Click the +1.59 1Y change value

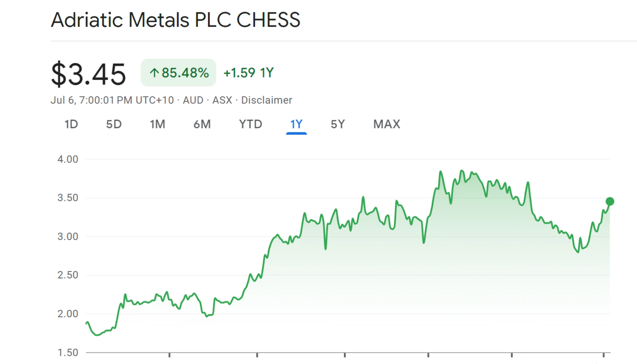click(x=249, y=73)
